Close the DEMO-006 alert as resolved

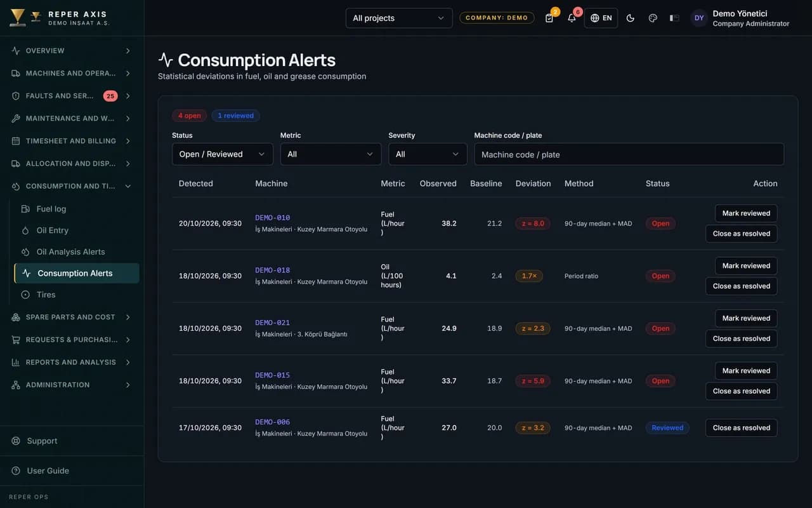pos(742,428)
